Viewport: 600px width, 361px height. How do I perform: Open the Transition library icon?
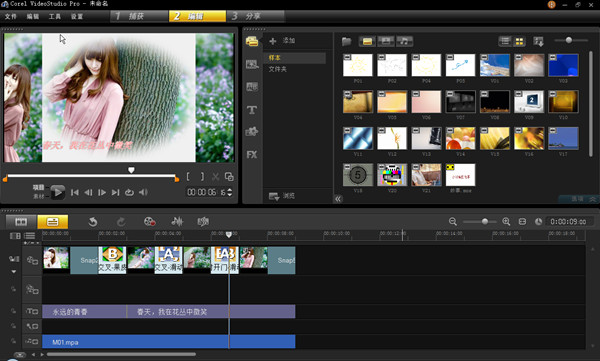click(x=252, y=87)
